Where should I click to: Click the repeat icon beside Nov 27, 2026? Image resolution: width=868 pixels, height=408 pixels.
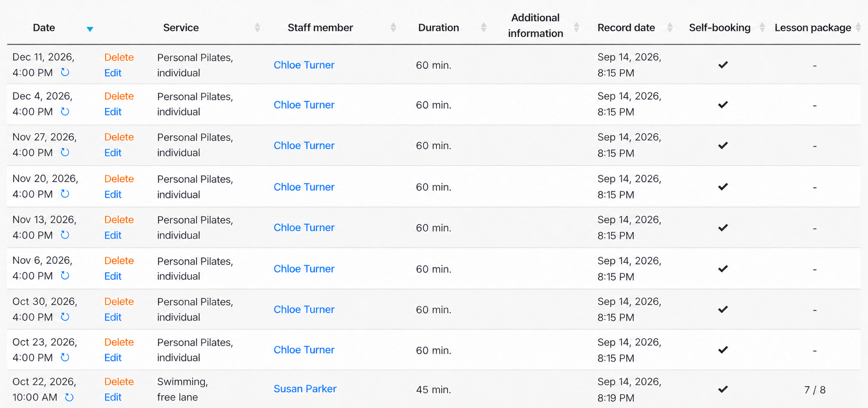click(x=65, y=153)
